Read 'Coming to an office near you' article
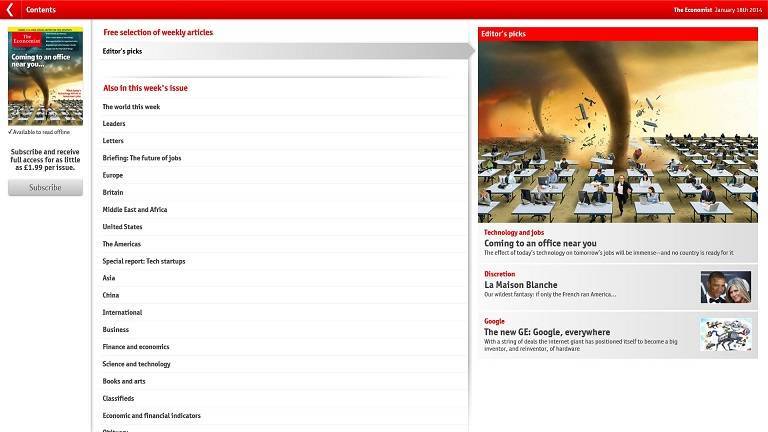The width and height of the screenshot is (768, 432). click(618, 243)
